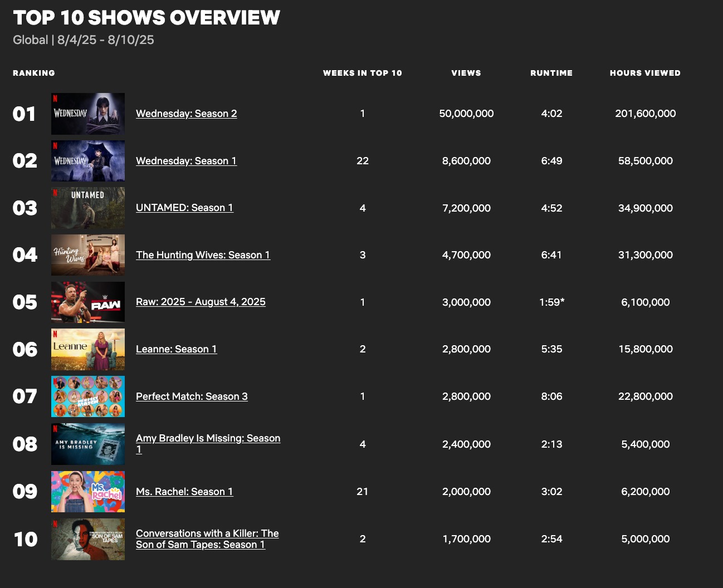This screenshot has height=588, width=723.
Task: Select the Leanne: Season 1 link
Action: pos(177,349)
